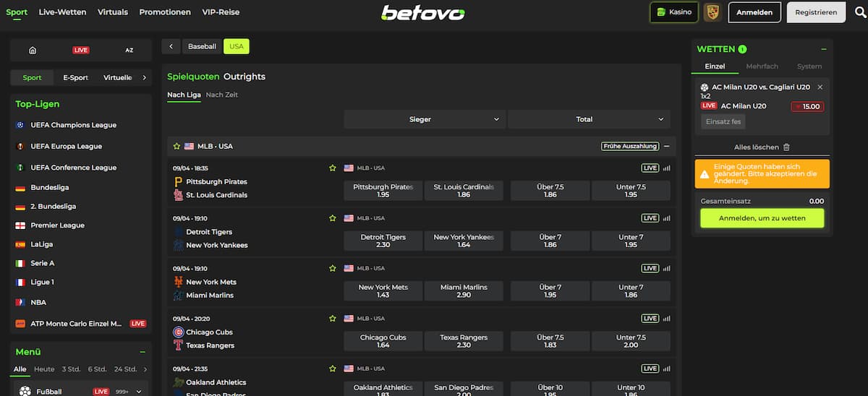Open the A-Z sports list icon
The height and width of the screenshot is (396, 868).
[129, 50]
